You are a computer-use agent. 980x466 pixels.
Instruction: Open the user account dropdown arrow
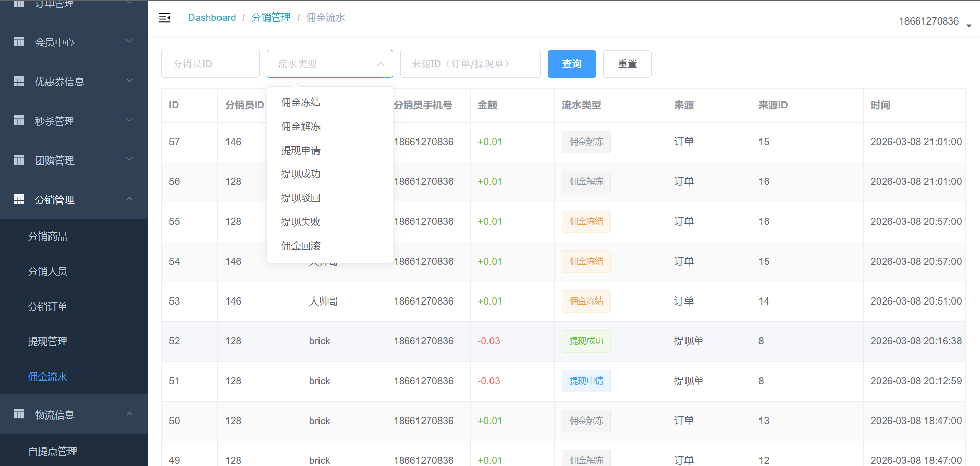[x=968, y=25]
